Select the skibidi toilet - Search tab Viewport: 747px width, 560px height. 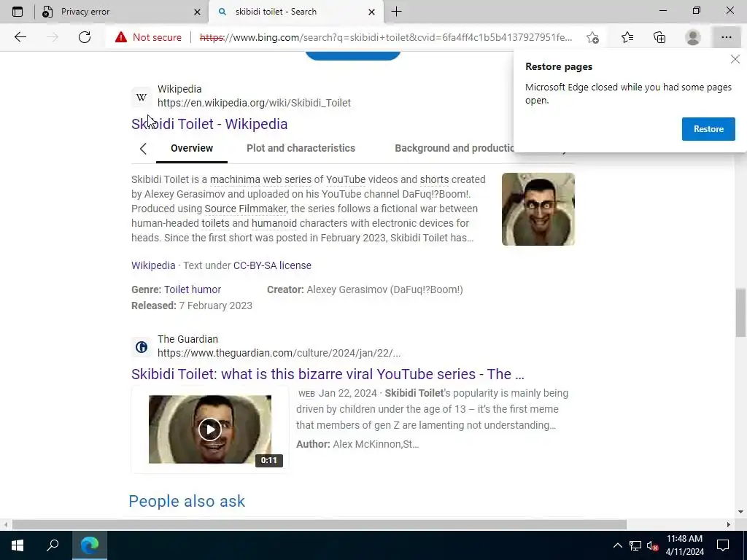coord(295,12)
